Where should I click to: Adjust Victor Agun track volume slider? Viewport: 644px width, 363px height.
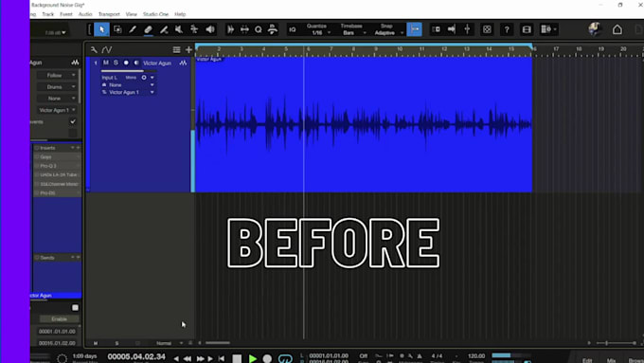128,71
